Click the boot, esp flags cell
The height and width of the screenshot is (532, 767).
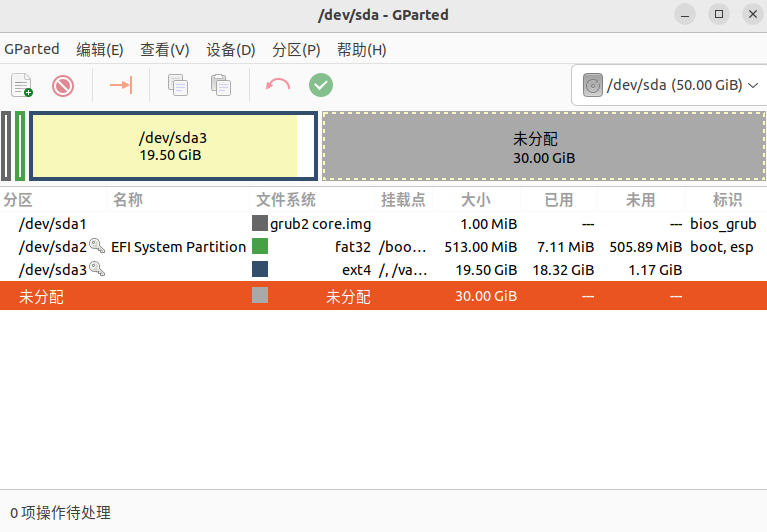pyautogui.click(x=722, y=246)
